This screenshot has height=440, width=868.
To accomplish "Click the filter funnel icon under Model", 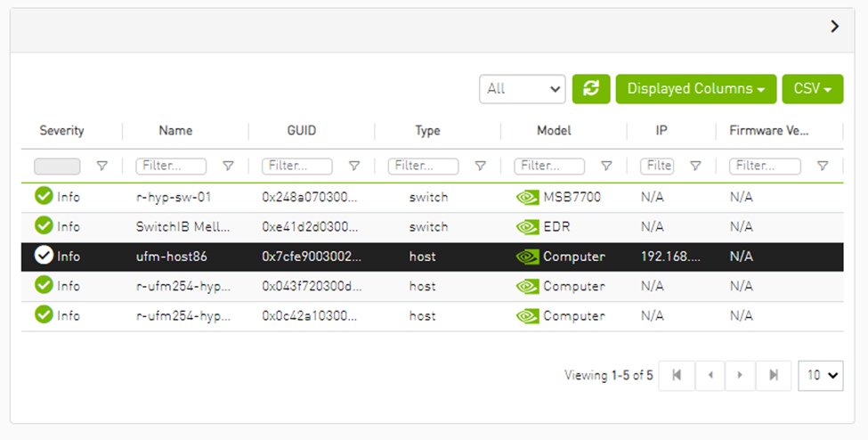I will tap(606, 166).
